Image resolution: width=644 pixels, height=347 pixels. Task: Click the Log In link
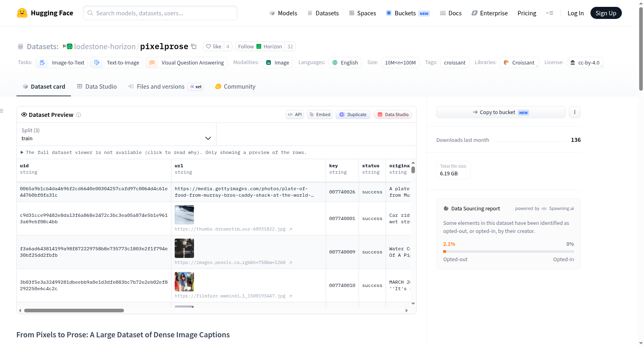coord(576,13)
